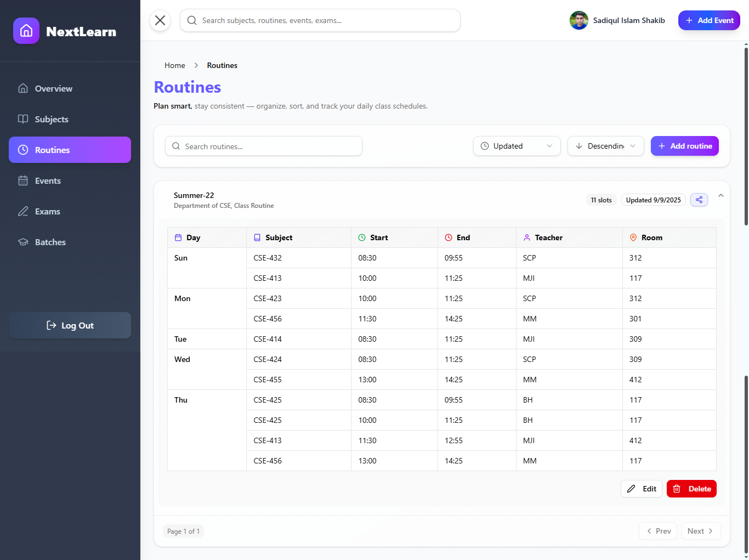
Task: Open the Updated sort dropdown
Action: pyautogui.click(x=516, y=146)
